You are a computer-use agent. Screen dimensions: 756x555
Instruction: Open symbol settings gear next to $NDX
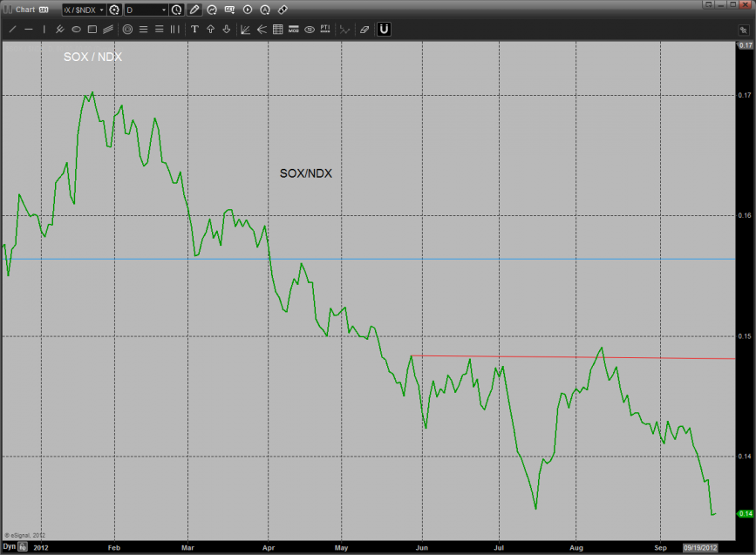[x=114, y=10]
